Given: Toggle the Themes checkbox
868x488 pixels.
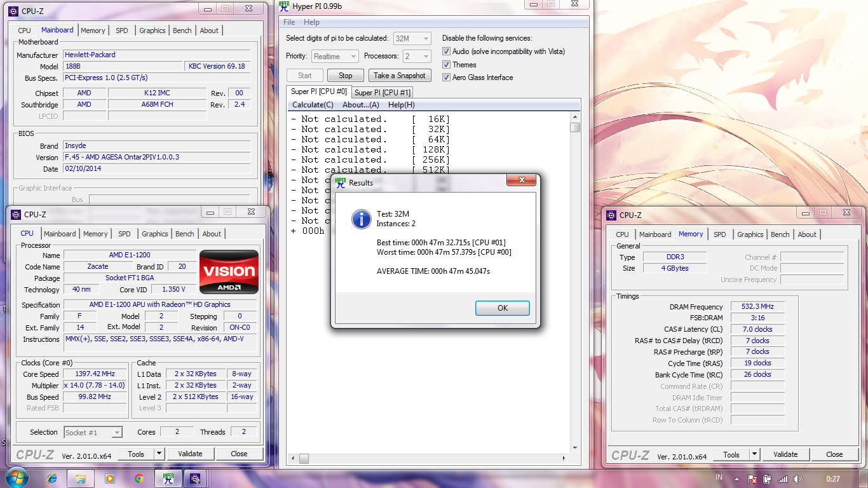Looking at the screenshot, I should coord(447,64).
